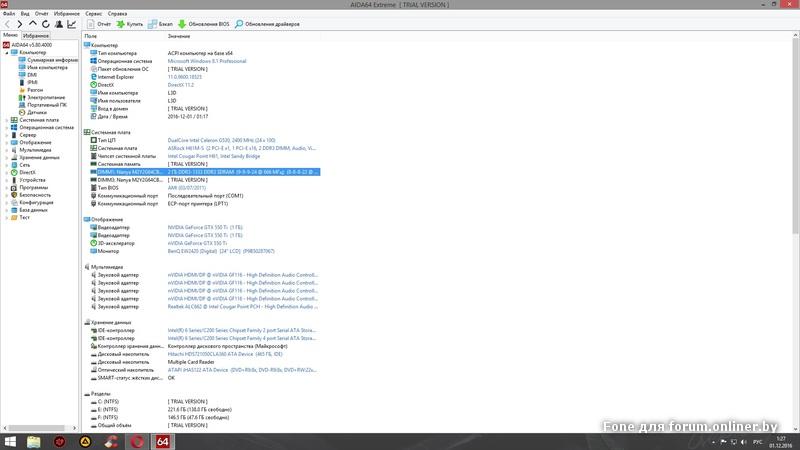The image size is (800, 450).
Task: Click the vertical scrollbar of the details list
Action: pos(795,138)
